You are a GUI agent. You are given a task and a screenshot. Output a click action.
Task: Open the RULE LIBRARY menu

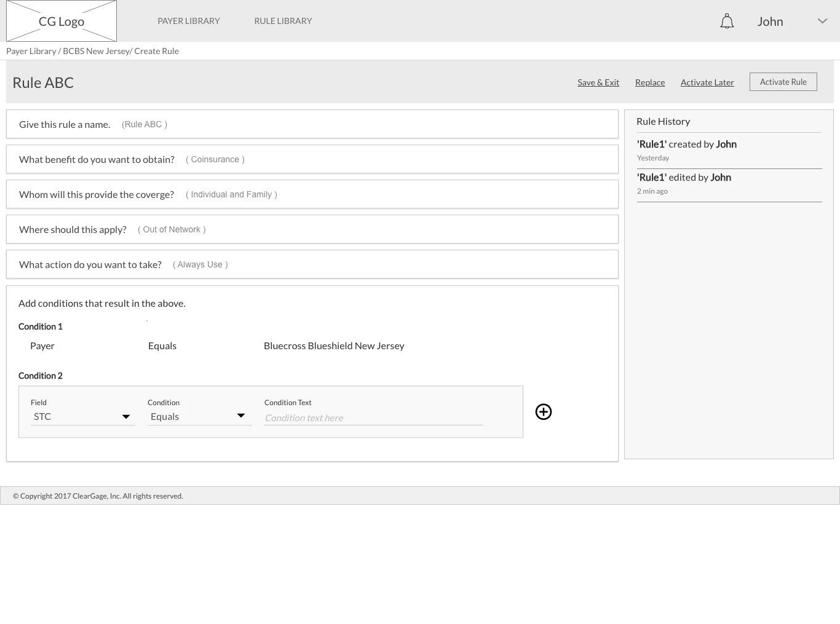click(x=283, y=21)
